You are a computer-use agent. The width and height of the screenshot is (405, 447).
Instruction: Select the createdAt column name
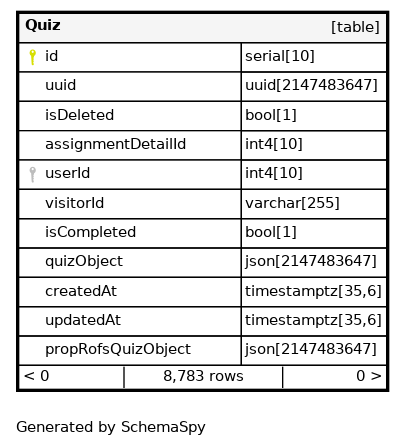pos(81,291)
